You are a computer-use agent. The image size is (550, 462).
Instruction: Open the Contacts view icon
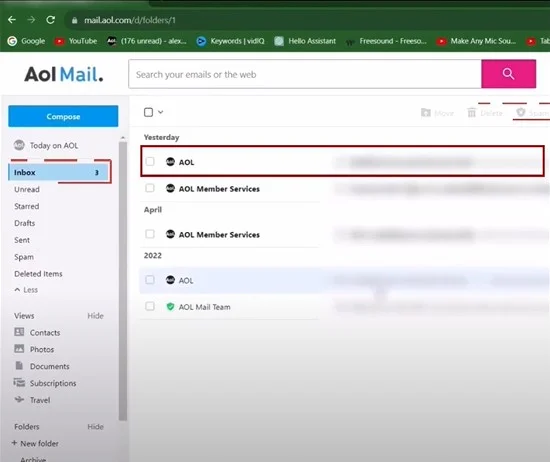click(x=19, y=332)
